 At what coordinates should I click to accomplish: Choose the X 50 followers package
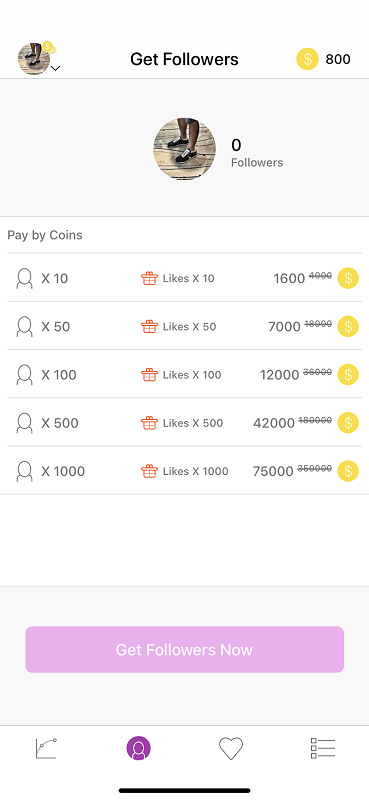[185, 326]
